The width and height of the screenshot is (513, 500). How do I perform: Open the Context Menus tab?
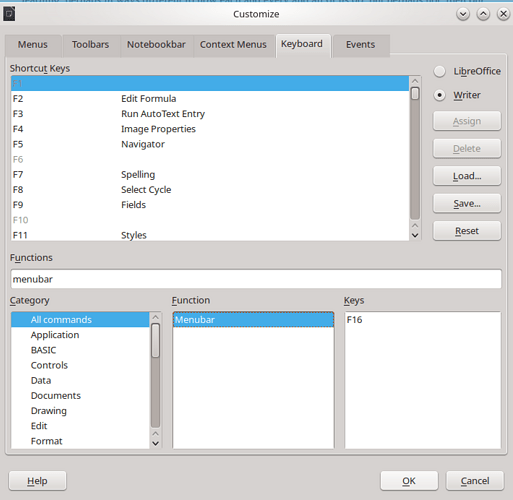tap(233, 45)
